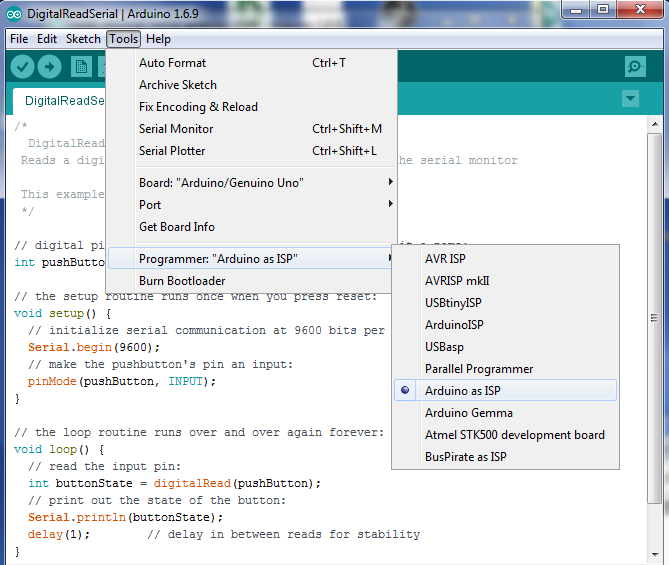Click Get Board Info
The image size is (669, 565).
click(x=252, y=227)
